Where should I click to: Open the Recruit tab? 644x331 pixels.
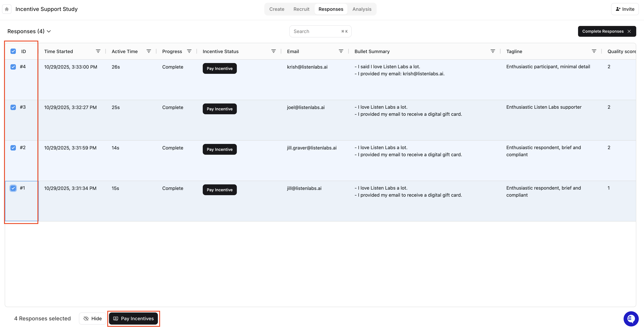click(x=301, y=9)
